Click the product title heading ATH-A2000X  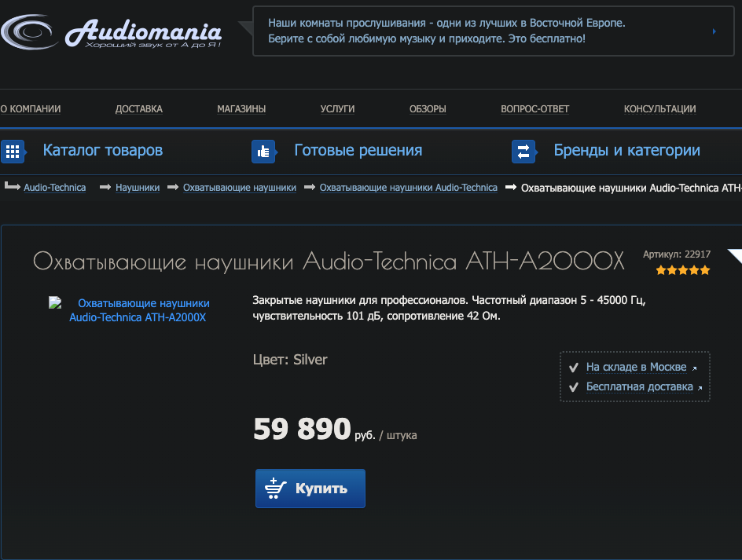click(x=329, y=261)
